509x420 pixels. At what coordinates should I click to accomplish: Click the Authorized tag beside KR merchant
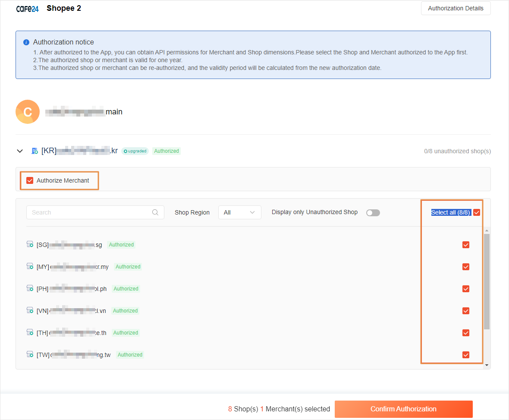coord(167,151)
